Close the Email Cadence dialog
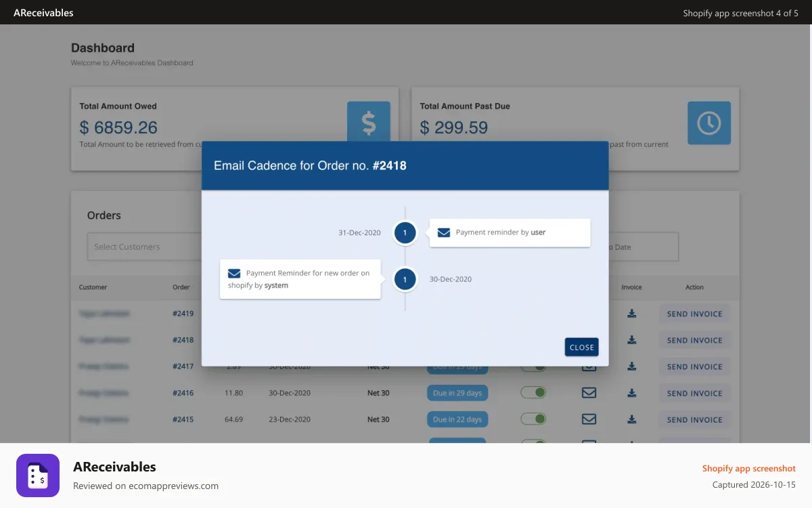The width and height of the screenshot is (812, 508). click(581, 347)
